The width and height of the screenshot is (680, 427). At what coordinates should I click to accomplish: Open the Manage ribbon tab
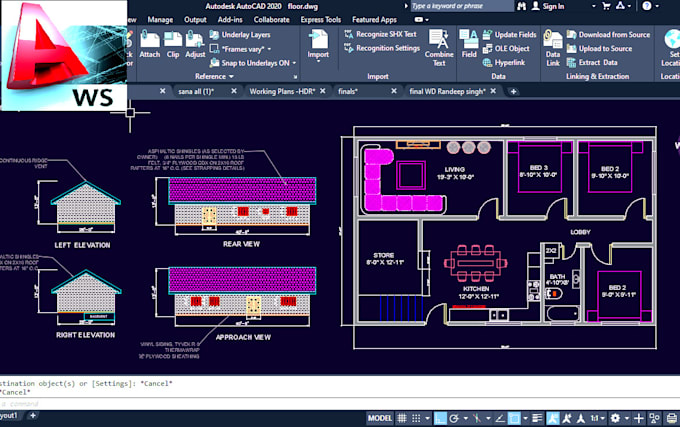point(160,20)
